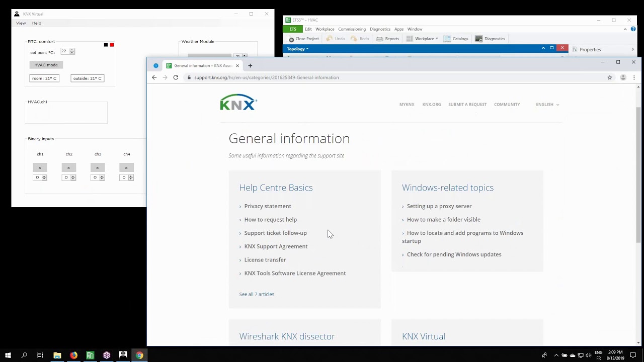Screen dimensions: 644x362
Task: Open the SUBMIT A REQUEST link
Action: coord(467,105)
